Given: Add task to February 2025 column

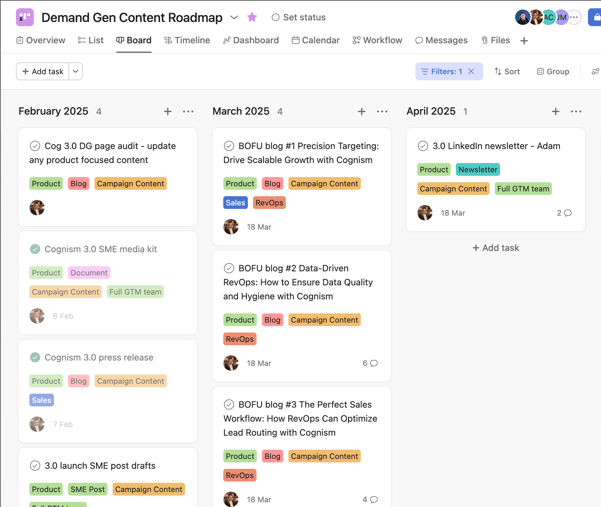Looking at the screenshot, I should coord(167,112).
